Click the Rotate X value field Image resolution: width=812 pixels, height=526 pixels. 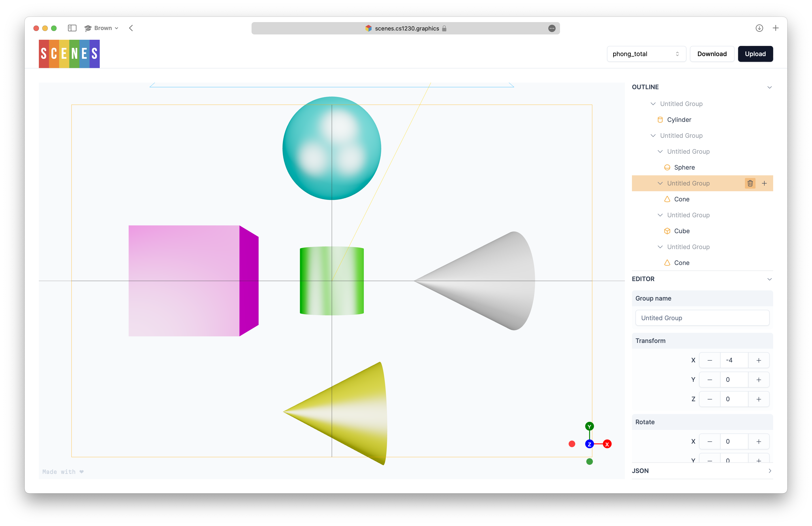click(x=734, y=442)
